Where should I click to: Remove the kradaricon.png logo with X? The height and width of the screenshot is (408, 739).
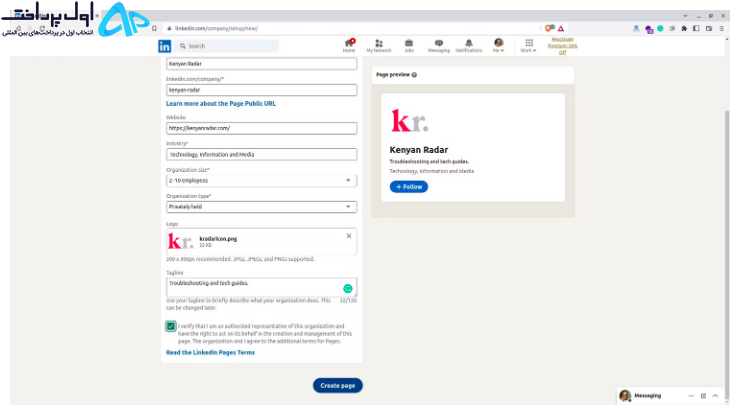point(349,236)
